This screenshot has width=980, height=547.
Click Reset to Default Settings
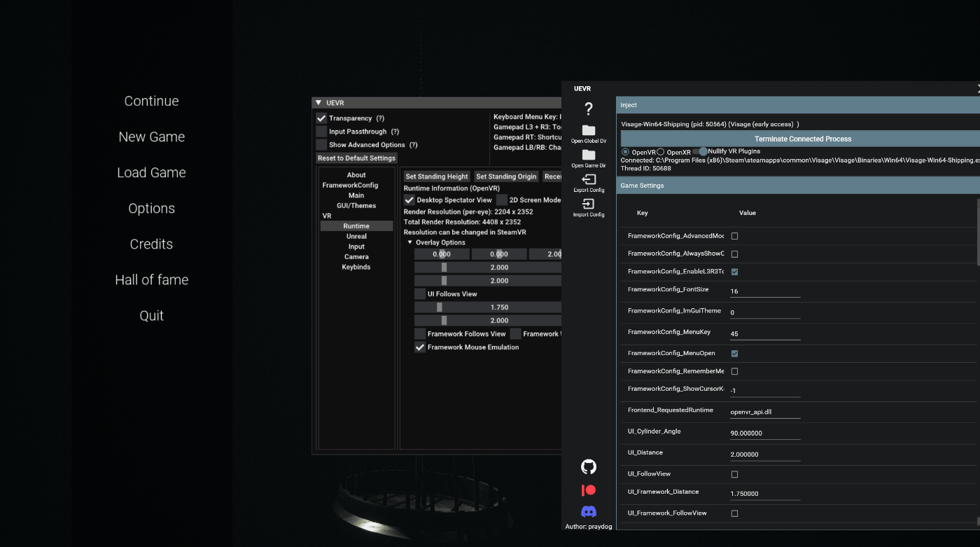point(356,158)
